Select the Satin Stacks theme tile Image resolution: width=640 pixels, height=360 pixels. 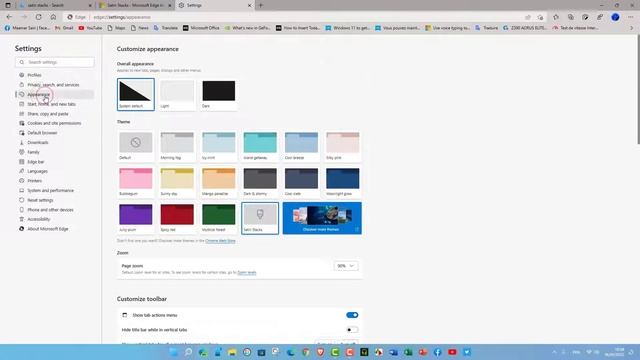pyautogui.click(x=260, y=218)
